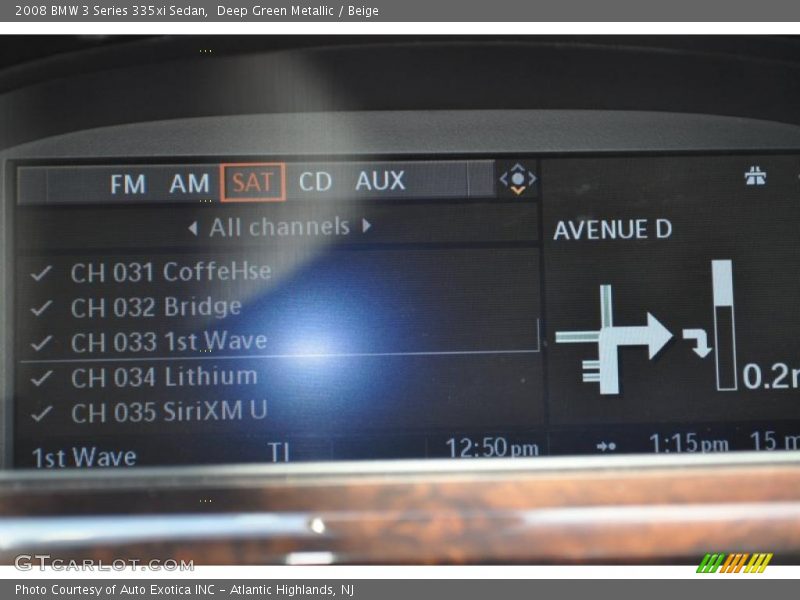Toggle the checkmark for CH 033 1st Wave

[41, 343]
